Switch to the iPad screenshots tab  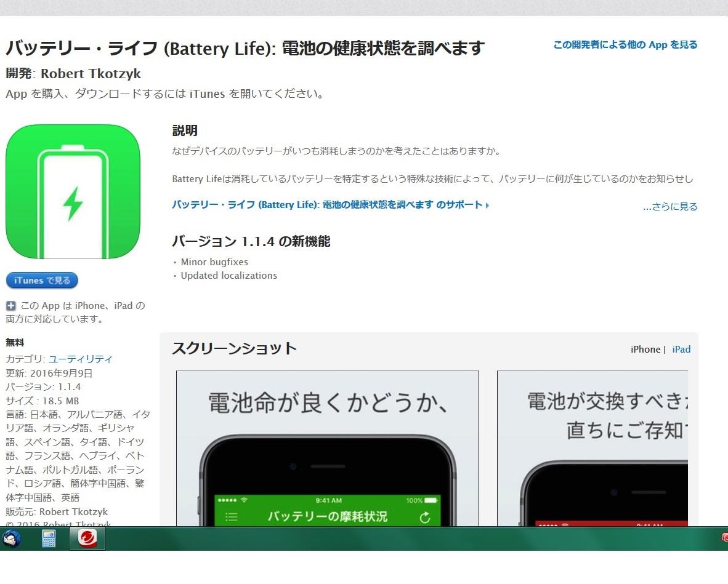point(681,350)
